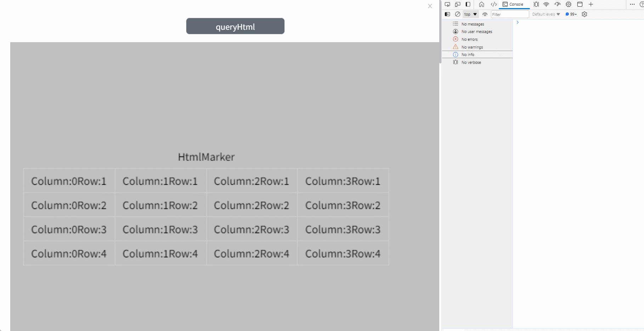644x331 pixels.
Task: Click the inspect element picker icon
Action: coord(447,5)
